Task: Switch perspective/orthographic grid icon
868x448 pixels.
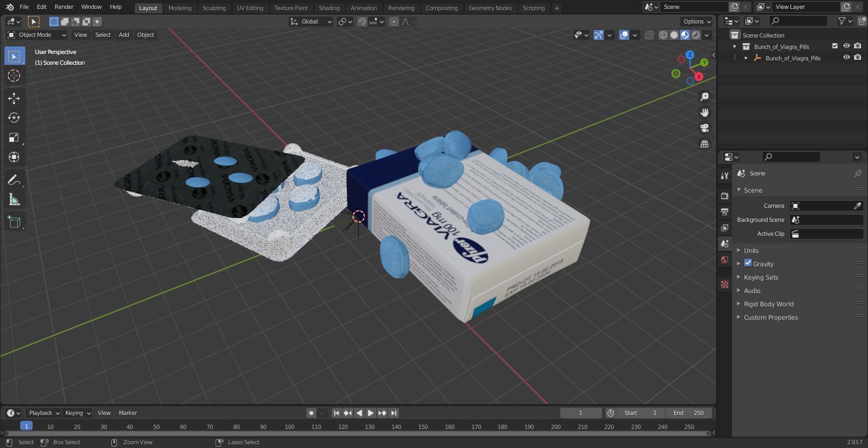Action: pyautogui.click(x=704, y=144)
